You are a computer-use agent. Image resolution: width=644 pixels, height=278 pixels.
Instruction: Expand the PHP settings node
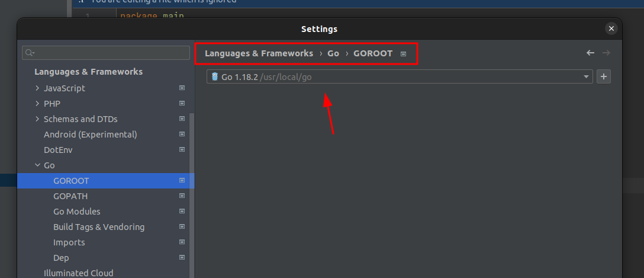(x=37, y=103)
